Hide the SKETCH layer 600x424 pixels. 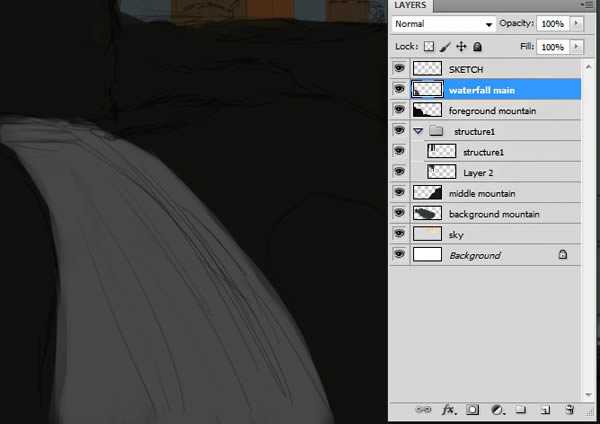[x=399, y=69]
